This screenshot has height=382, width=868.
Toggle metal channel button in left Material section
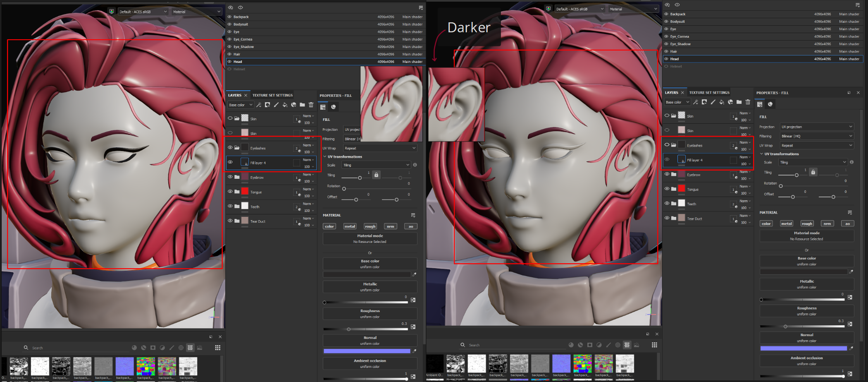tap(350, 226)
